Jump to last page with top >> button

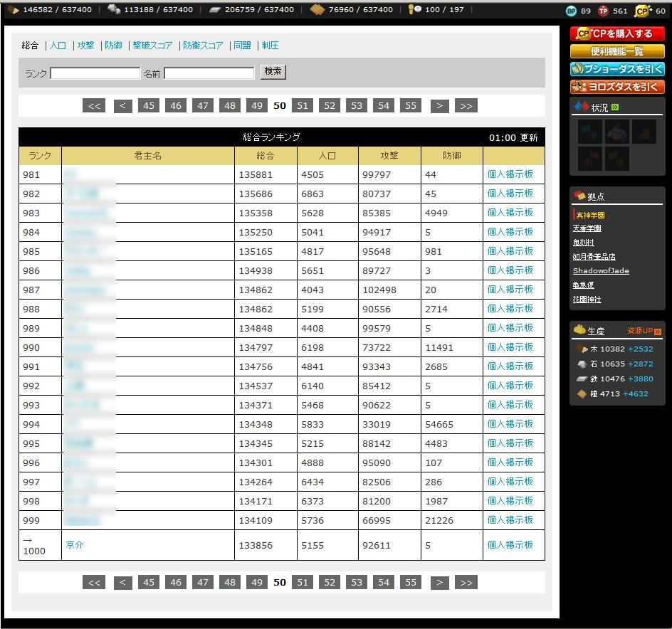pyautogui.click(x=466, y=105)
